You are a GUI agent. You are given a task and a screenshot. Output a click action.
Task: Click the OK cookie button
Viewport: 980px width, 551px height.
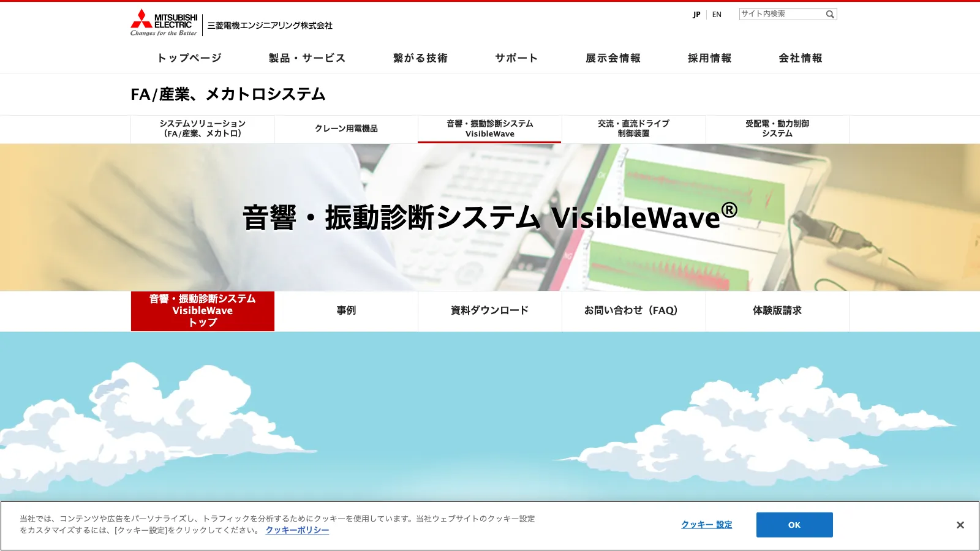click(x=794, y=525)
